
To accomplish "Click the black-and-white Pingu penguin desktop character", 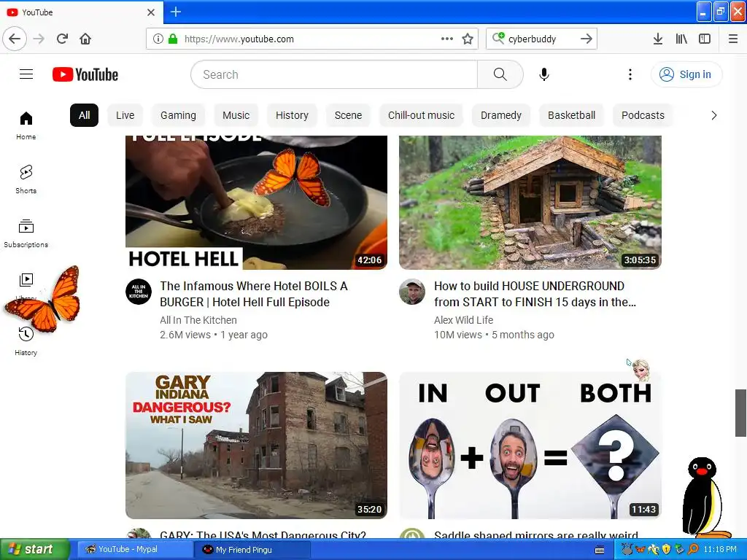I will click(705, 497).
